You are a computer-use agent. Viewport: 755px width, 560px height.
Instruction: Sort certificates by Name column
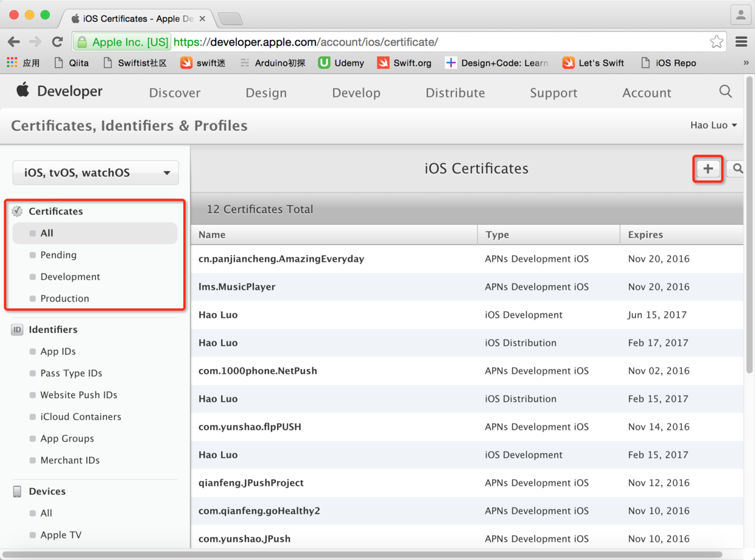pyautogui.click(x=334, y=235)
